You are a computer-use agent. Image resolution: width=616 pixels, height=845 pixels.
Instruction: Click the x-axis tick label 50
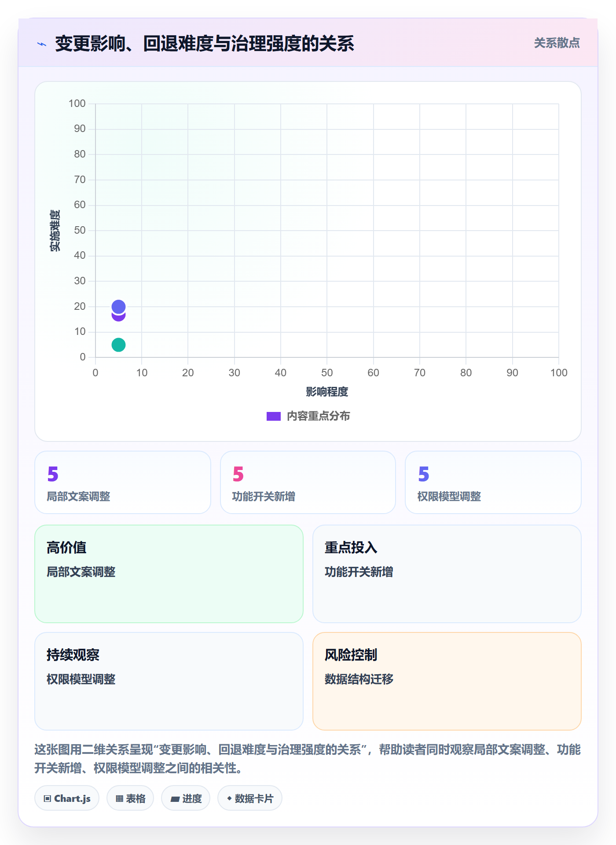[327, 373]
